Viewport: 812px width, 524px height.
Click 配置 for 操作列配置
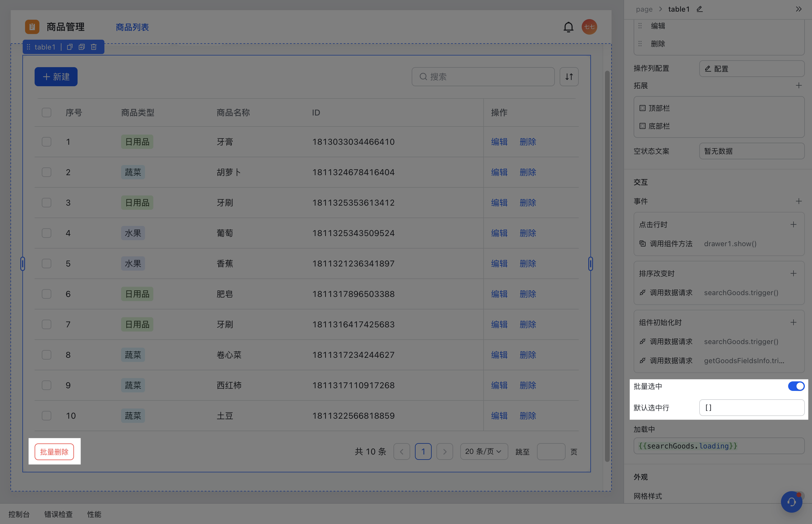point(752,69)
